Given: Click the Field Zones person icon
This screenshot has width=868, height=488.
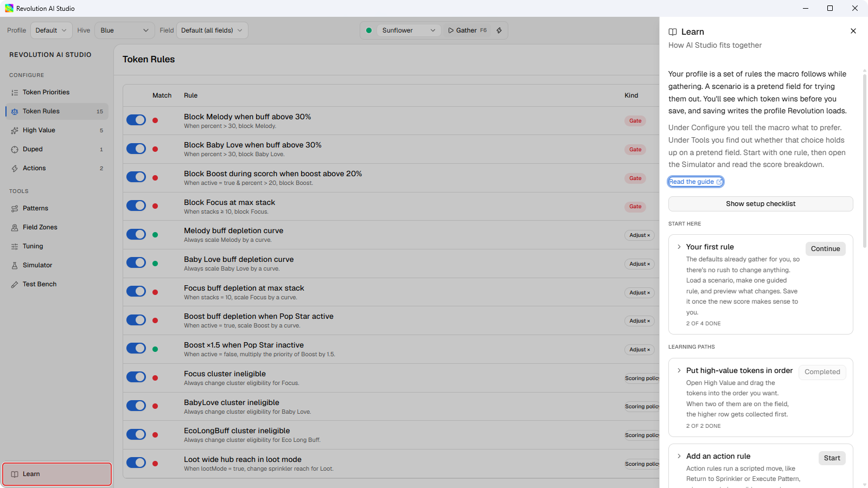Looking at the screenshot, I should (x=15, y=228).
